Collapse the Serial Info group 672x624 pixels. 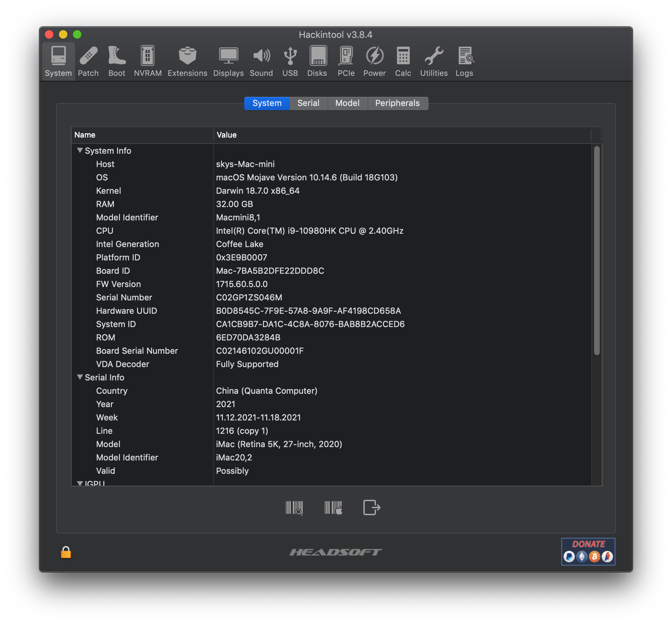point(80,377)
